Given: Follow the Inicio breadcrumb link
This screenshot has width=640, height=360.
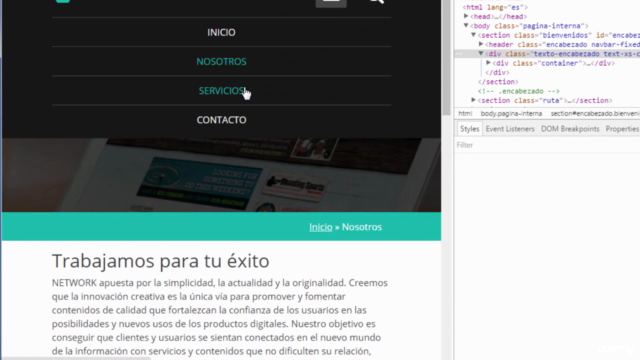Looking at the screenshot, I should (x=320, y=227).
